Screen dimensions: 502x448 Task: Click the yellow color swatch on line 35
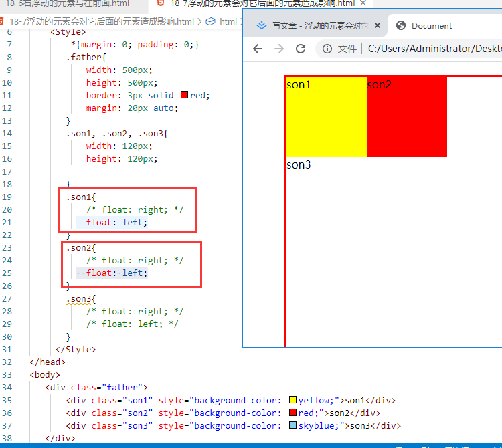(292, 400)
